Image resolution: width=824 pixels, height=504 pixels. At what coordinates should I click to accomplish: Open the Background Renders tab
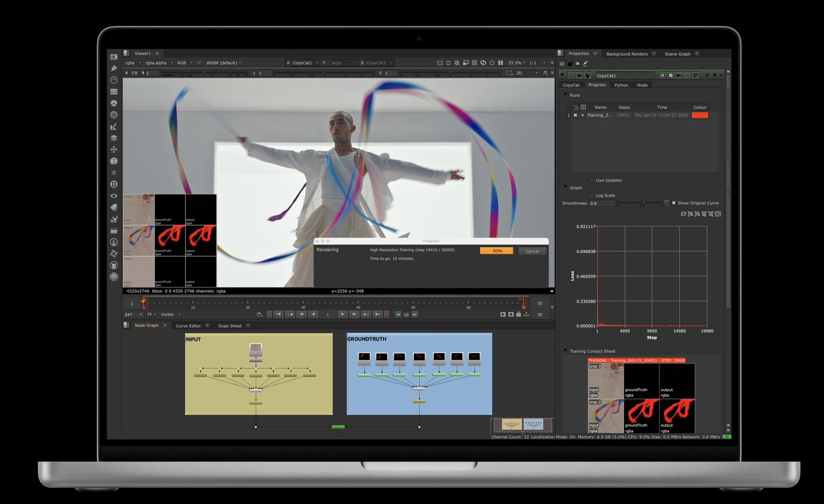point(627,54)
